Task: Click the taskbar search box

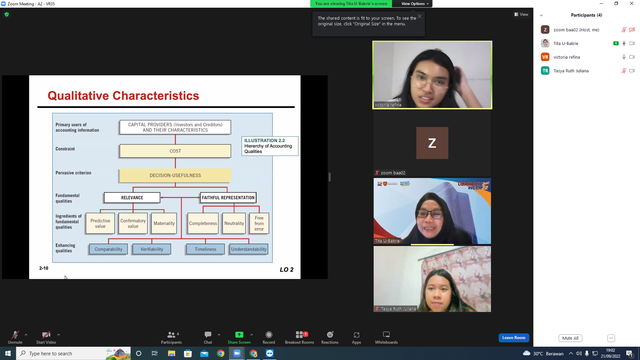Action: tap(73, 353)
